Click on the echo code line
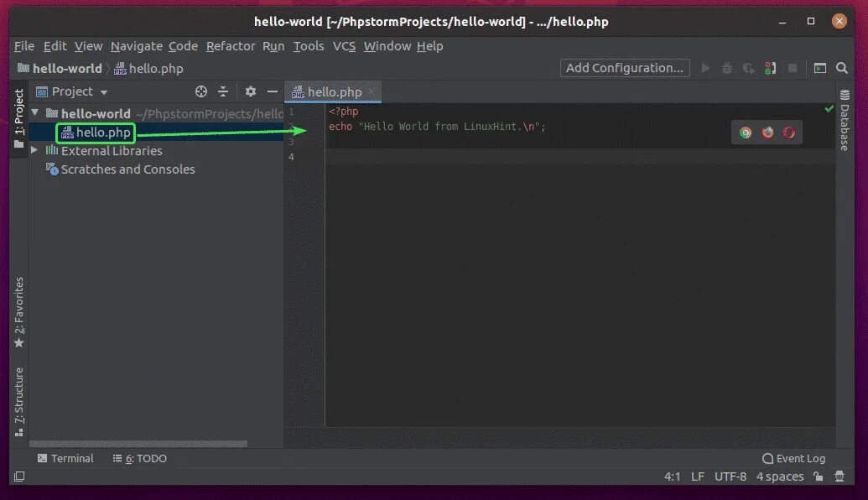The width and height of the screenshot is (868, 500). 437,127
